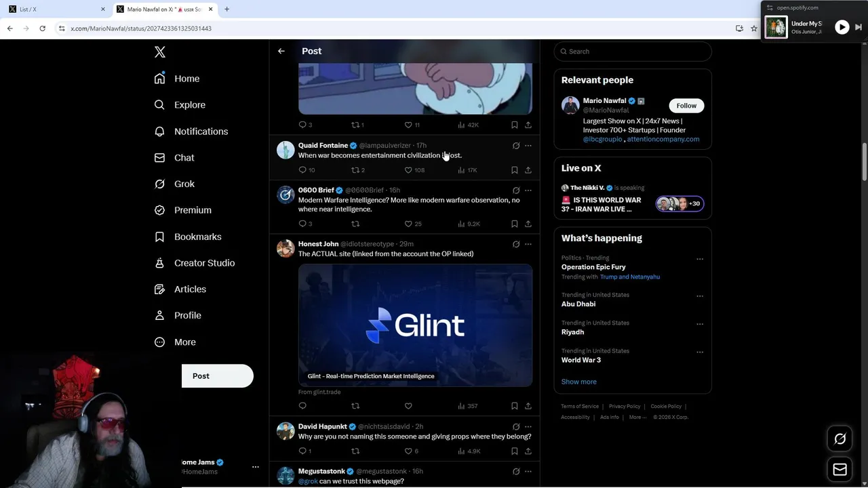Image resolution: width=868 pixels, height=488 pixels.
Task: View analytics of 0600 Brief reply
Action: (469, 224)
